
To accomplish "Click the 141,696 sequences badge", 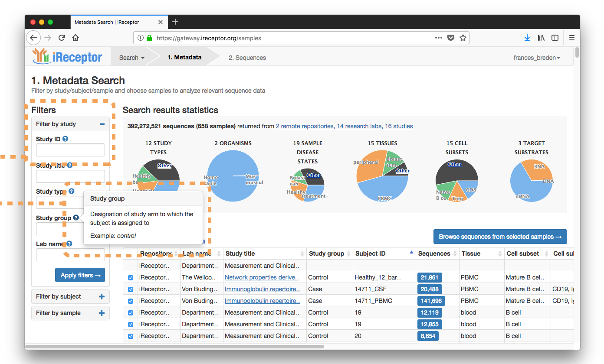I will (x=431, y=301).
